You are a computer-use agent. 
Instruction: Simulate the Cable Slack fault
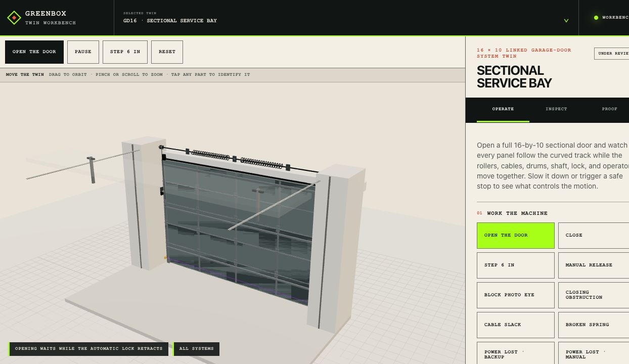(516, 325)
